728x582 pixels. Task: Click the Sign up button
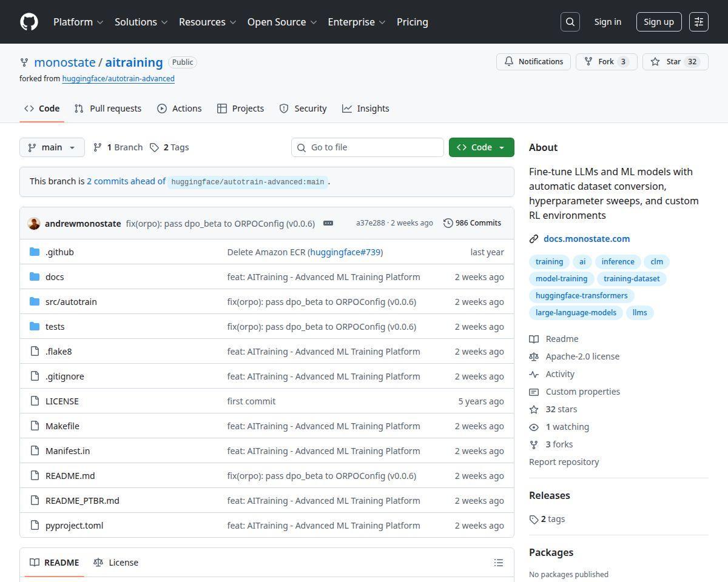pos(659,22)
